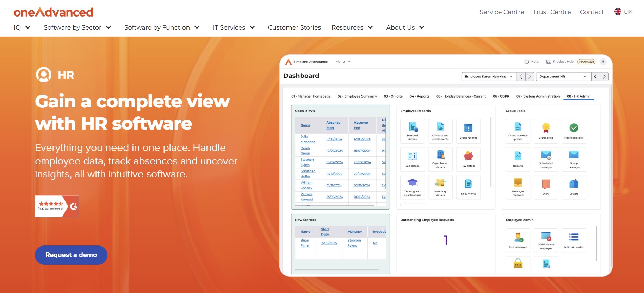
Task: Click the Employee Admin panel scrollbar
Action: click(596, 243)
